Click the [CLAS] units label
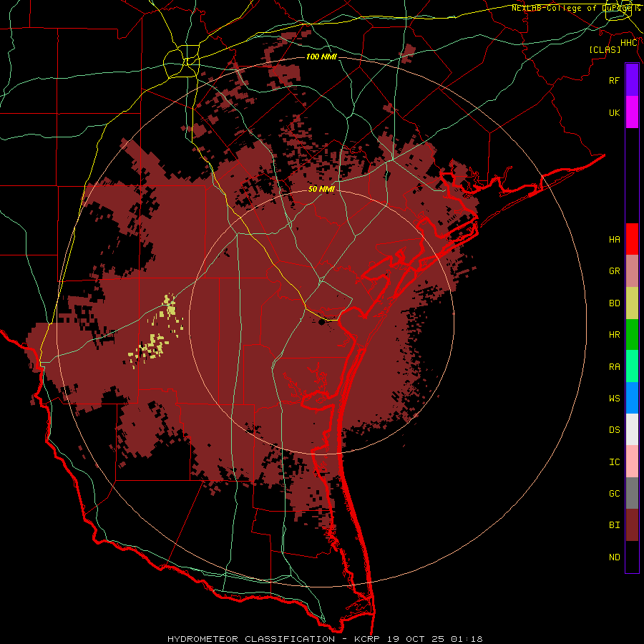This screenshot has height=644, width=644. point(605,49)
